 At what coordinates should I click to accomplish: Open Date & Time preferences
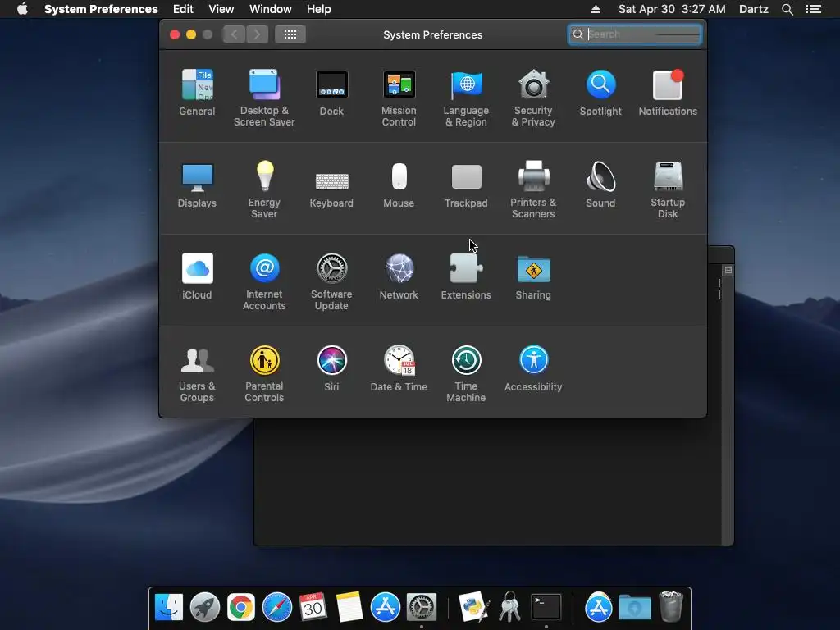tap(399, 368)
